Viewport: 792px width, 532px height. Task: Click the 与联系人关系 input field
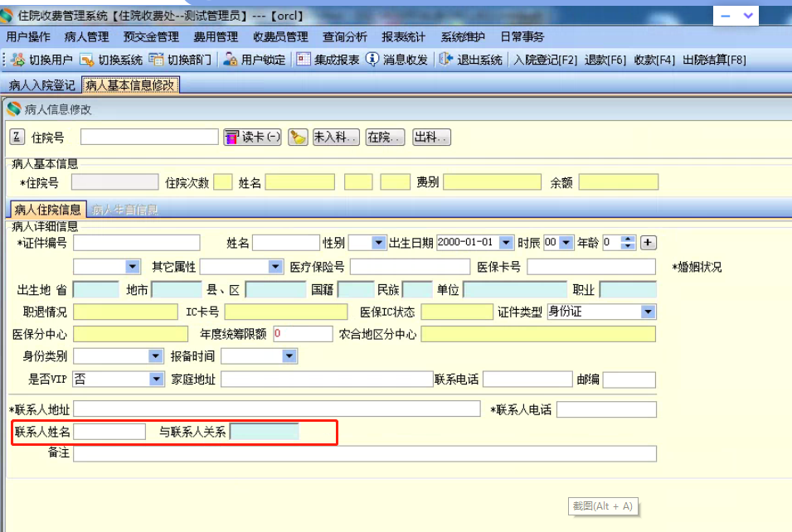click(x=265, y=432)
